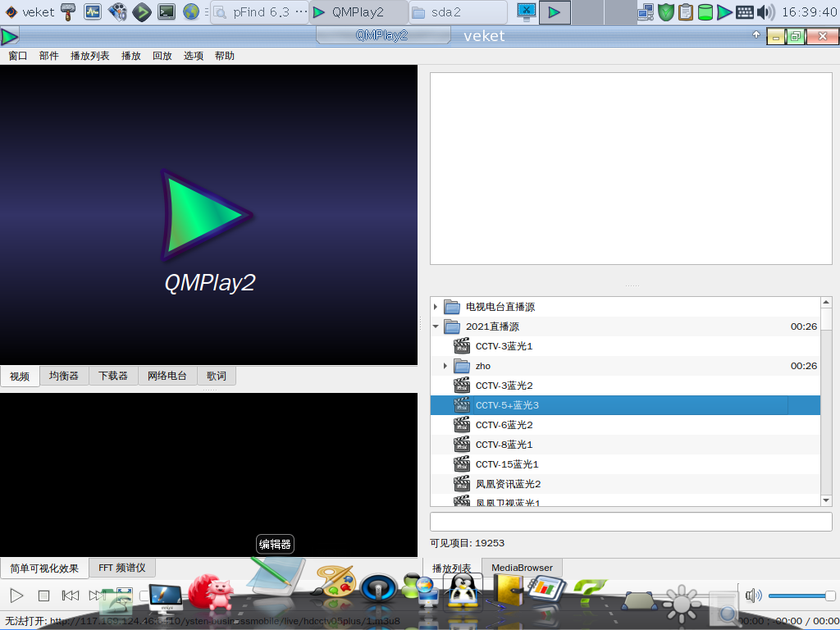Switch to the 播放列表 bottom tab
The image size is (840, 630).
pyautogui.click(x=452, y=568)
